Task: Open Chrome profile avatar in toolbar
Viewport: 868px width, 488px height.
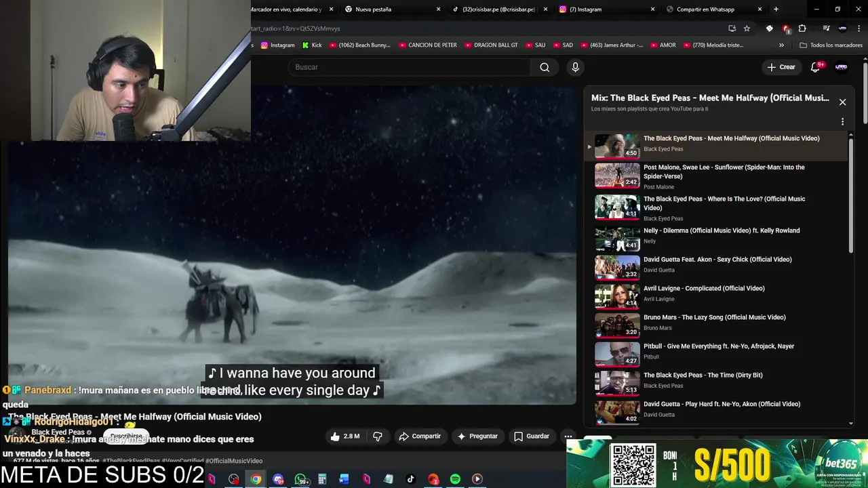Action: pyautogui.click(x=843, y=28)
